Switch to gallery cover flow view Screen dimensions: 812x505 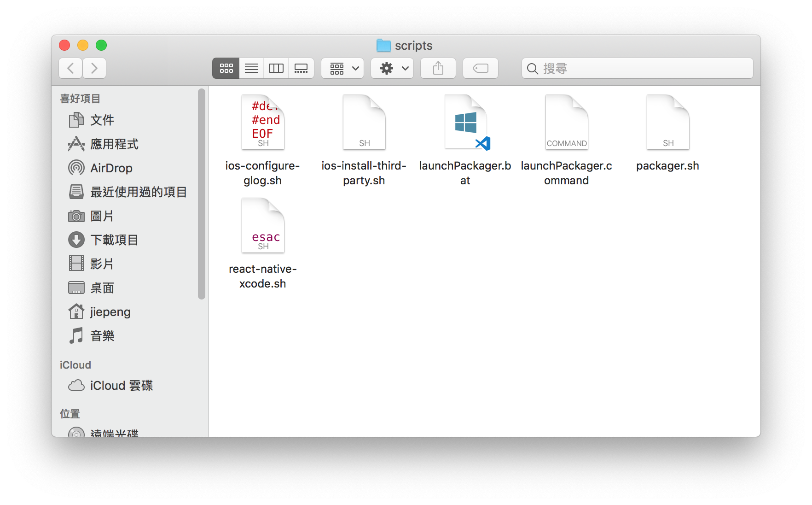click(301, 69)
